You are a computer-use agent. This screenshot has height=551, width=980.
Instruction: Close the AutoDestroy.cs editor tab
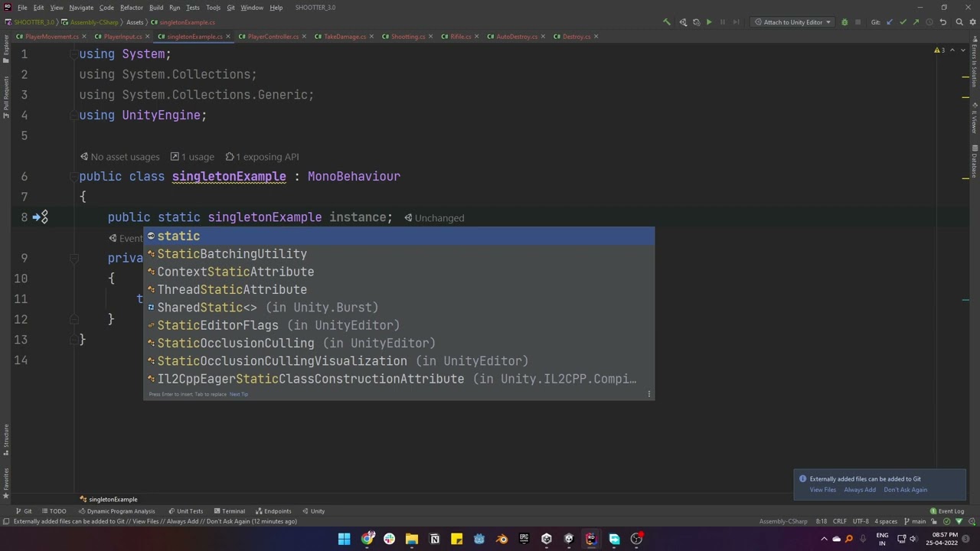[544, 37]
